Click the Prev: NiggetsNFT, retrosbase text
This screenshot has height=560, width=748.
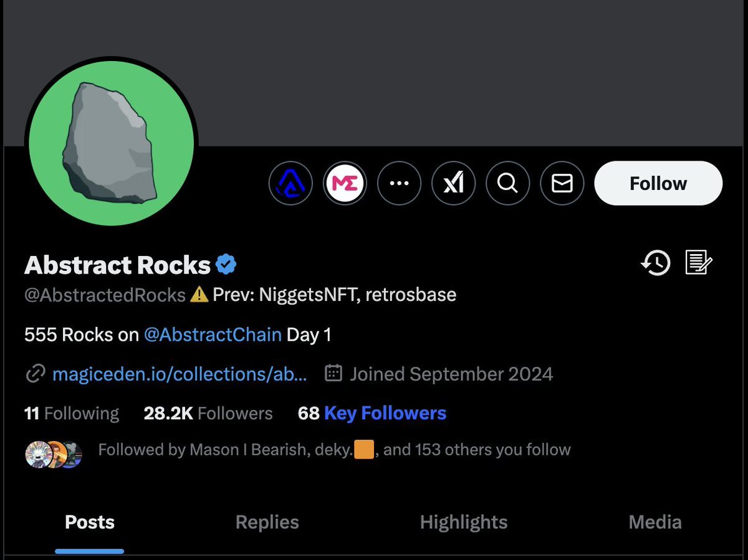coord(334,295)
